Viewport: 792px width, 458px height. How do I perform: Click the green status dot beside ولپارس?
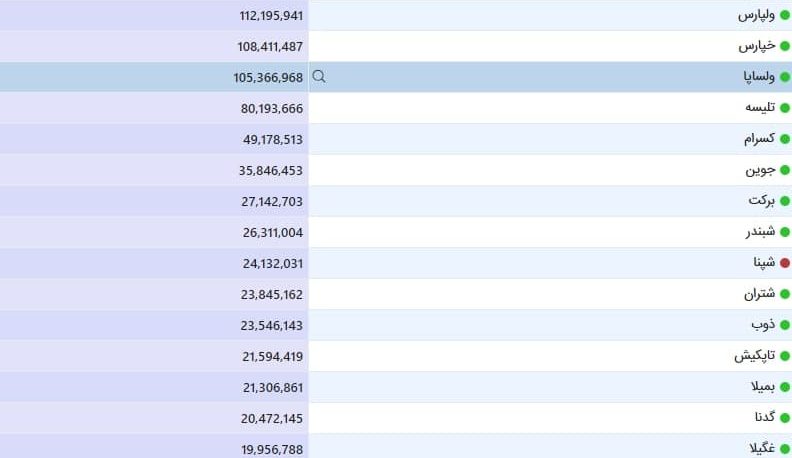point(785,15)
